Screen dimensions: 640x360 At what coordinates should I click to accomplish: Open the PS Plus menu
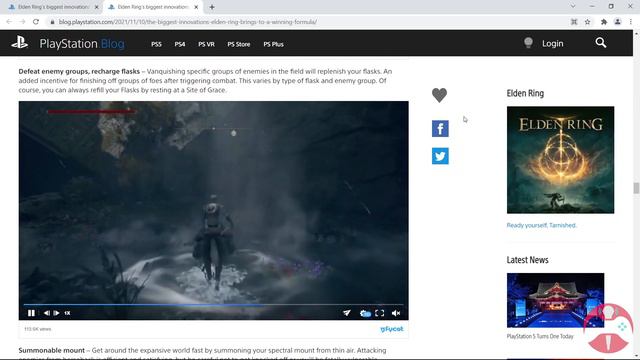[x=273, y=44]
